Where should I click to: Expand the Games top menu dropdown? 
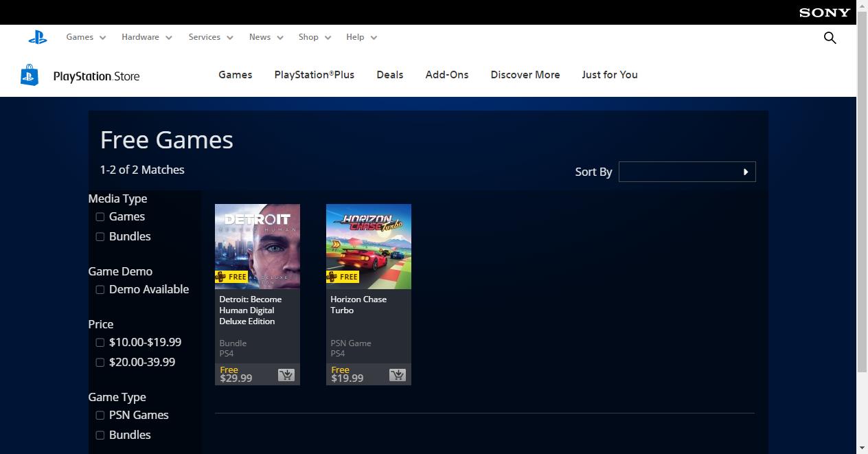coord(86,37)
